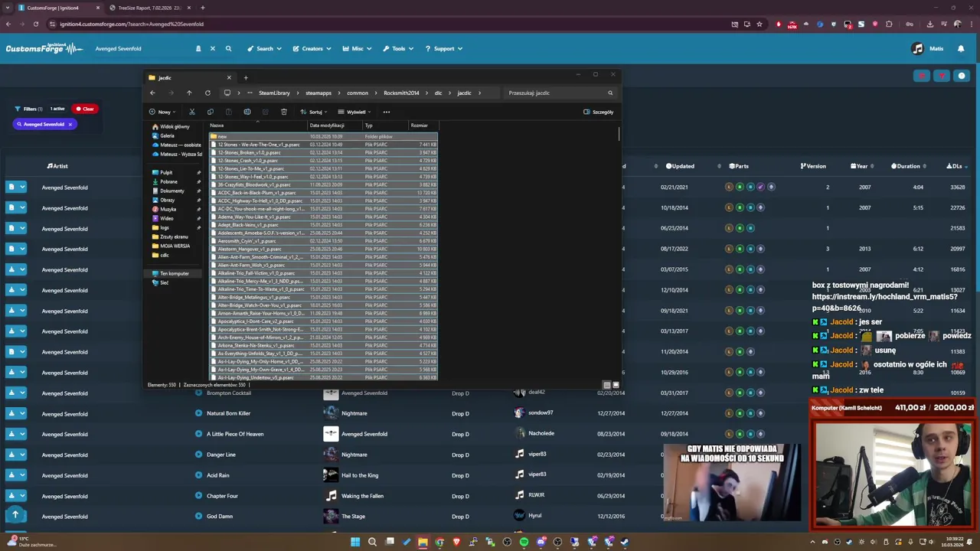Image resolution: width=980 pixels, height=551 pixels.
Task: Clear search with the X icon in CustomsForge header
Action: pos(213,48)
